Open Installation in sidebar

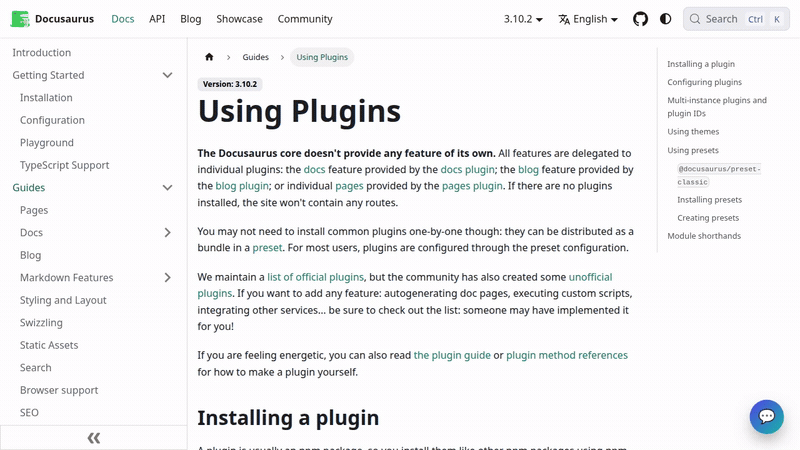point(46,97)
